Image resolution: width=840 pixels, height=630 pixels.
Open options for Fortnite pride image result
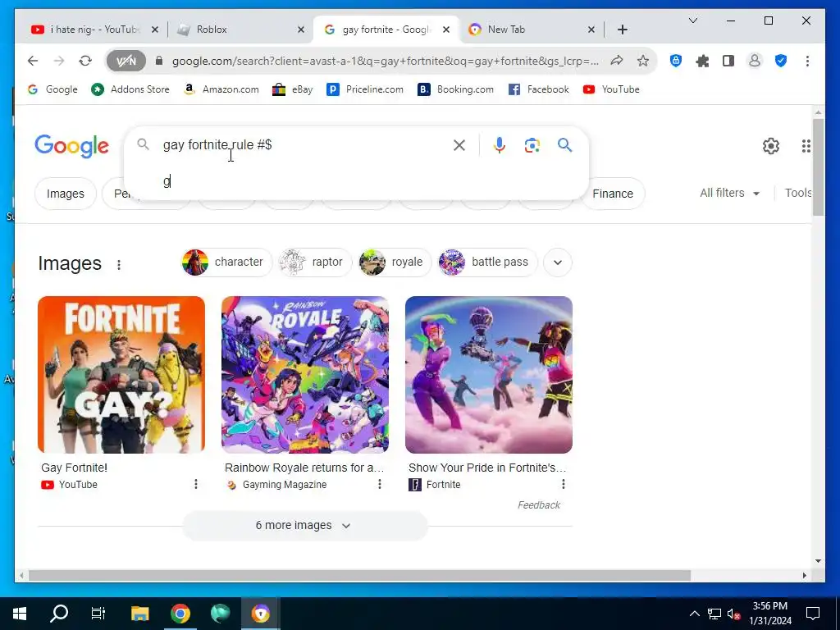(x=564, y=484)
